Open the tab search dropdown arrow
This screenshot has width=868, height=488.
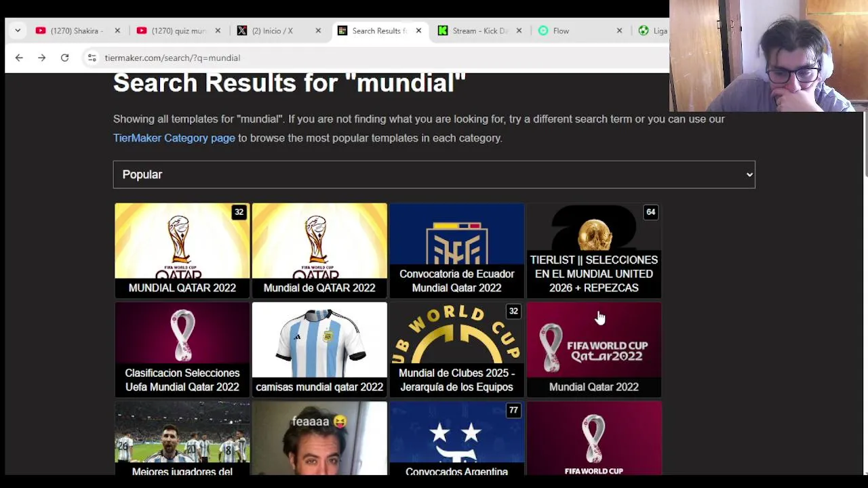(18, 30)
